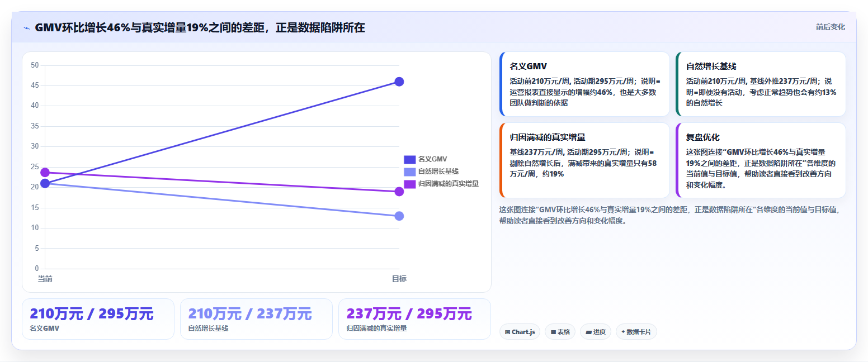Click the 50 tick on the y-axis
This screenshot has width=868, height=362.
(x=35, y=65)
